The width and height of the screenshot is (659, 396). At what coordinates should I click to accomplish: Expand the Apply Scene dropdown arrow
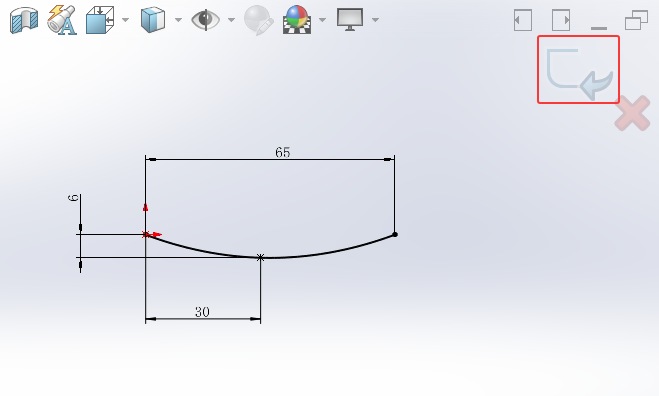pos(322,20)
